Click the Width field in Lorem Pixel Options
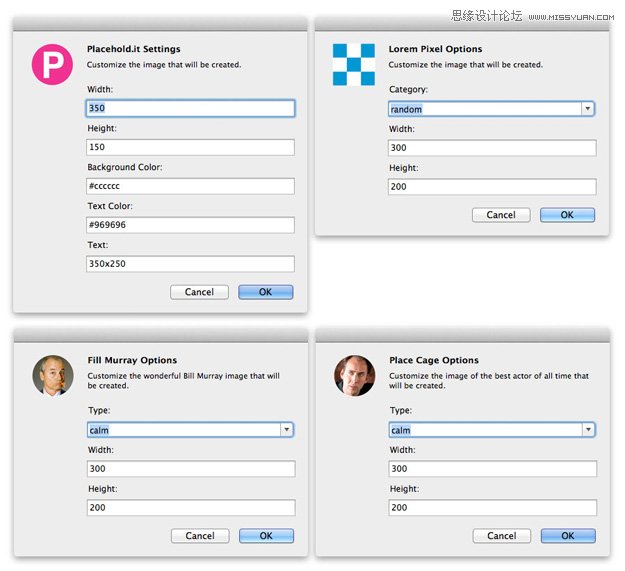 [492, 148]
